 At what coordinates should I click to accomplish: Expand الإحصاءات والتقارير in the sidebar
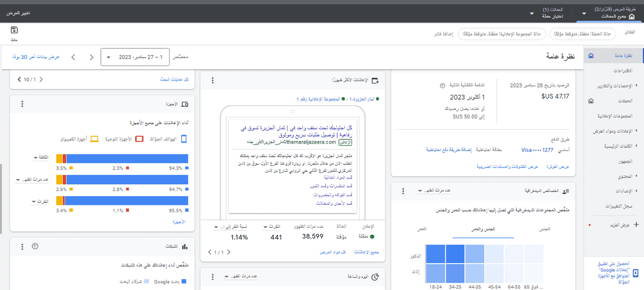coord(636,86)
